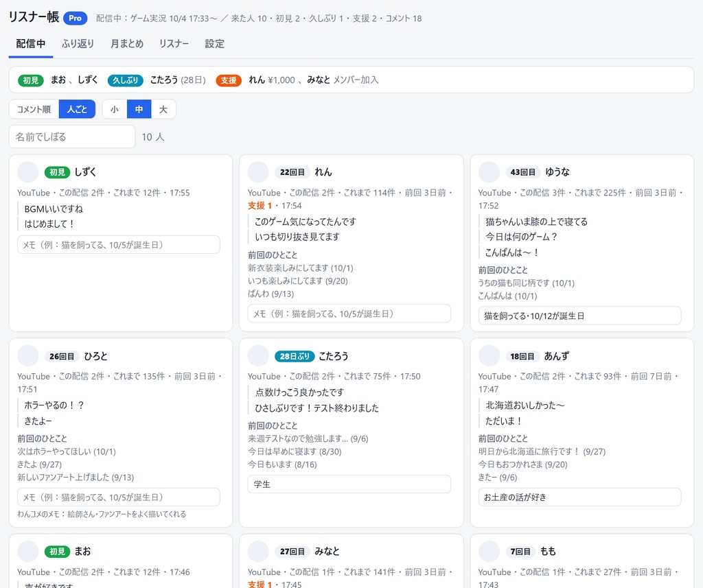
Task: Click past comment うちの猫も同じ柄です (10/1)
Action: [x=526, y=283]
